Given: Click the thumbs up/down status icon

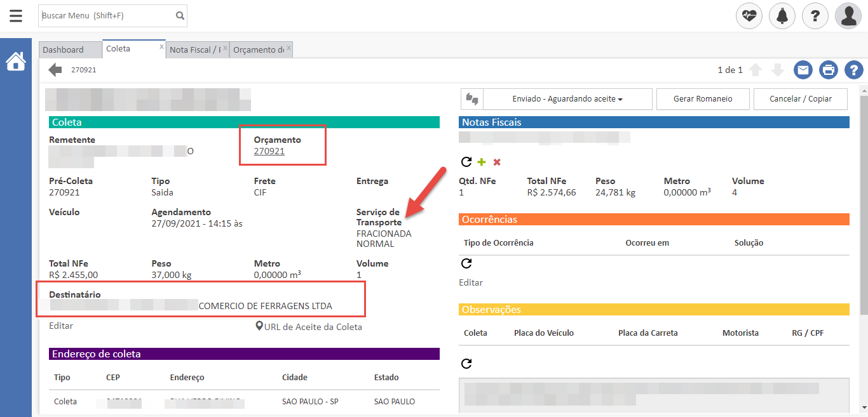Looking at the screenshot, I should pyautogui.click(x=472, y=99).
